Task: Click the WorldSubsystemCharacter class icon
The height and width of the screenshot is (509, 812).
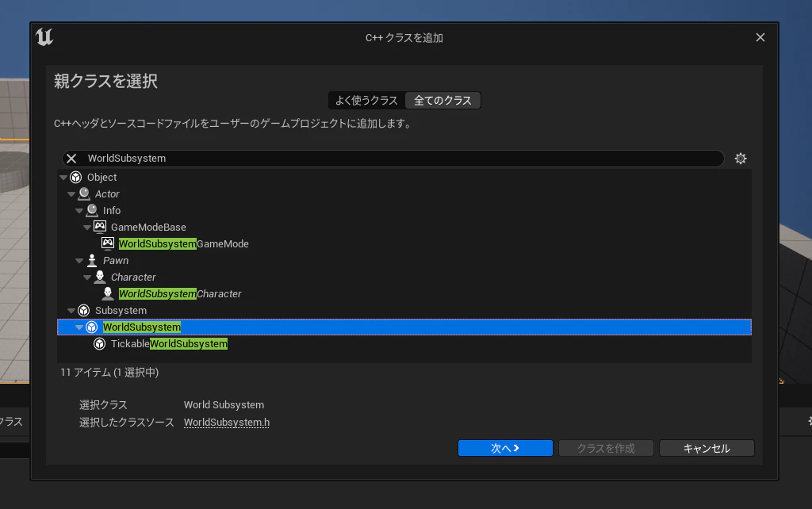Action: pos(108,293)
